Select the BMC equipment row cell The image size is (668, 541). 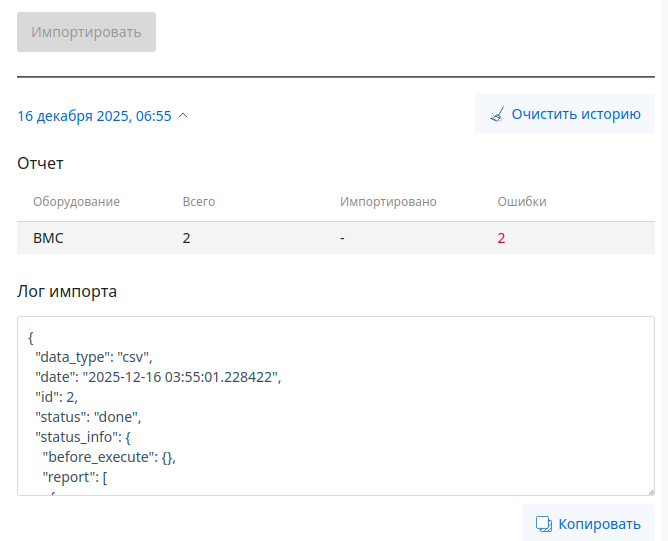coord(49,238)
